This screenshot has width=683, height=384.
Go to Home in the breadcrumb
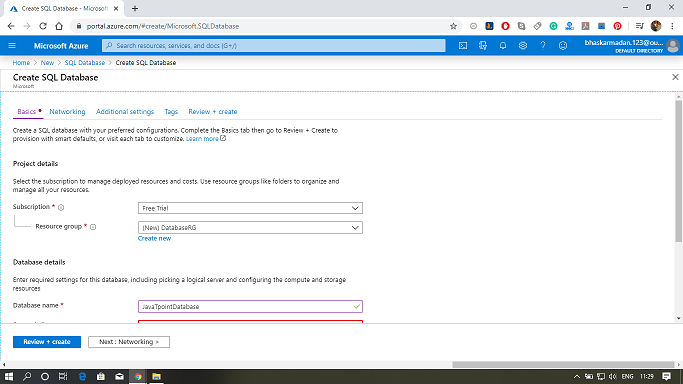tap(21, 63)
